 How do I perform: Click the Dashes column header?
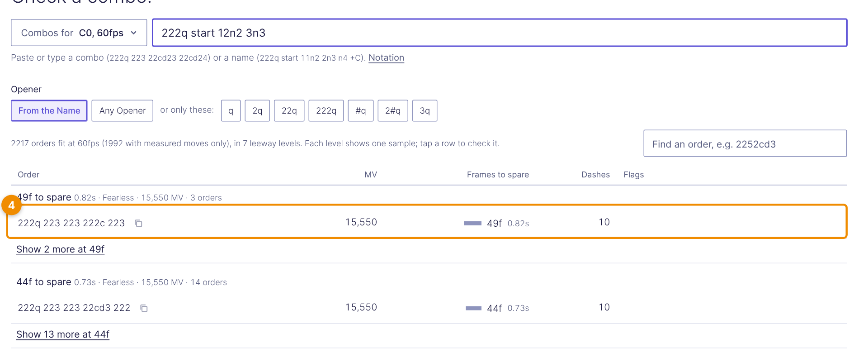(x=595, y=175)
